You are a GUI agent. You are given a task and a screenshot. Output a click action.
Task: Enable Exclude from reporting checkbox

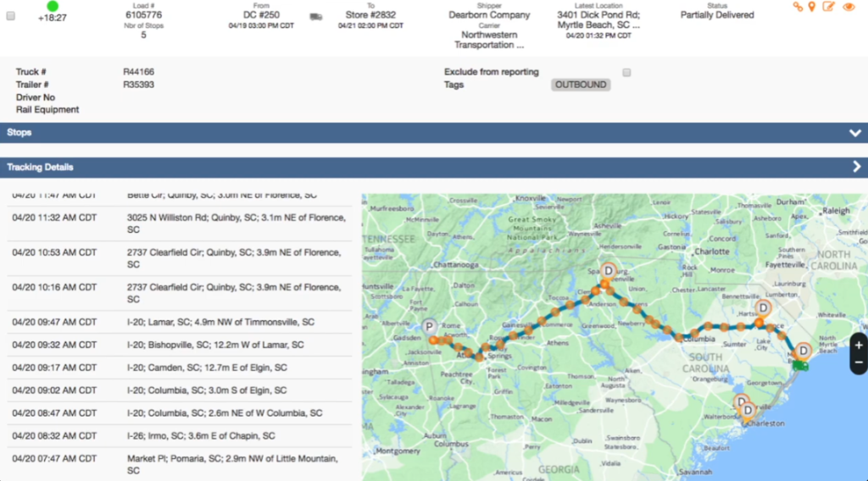pyautogui.click(x=626, y=73)
